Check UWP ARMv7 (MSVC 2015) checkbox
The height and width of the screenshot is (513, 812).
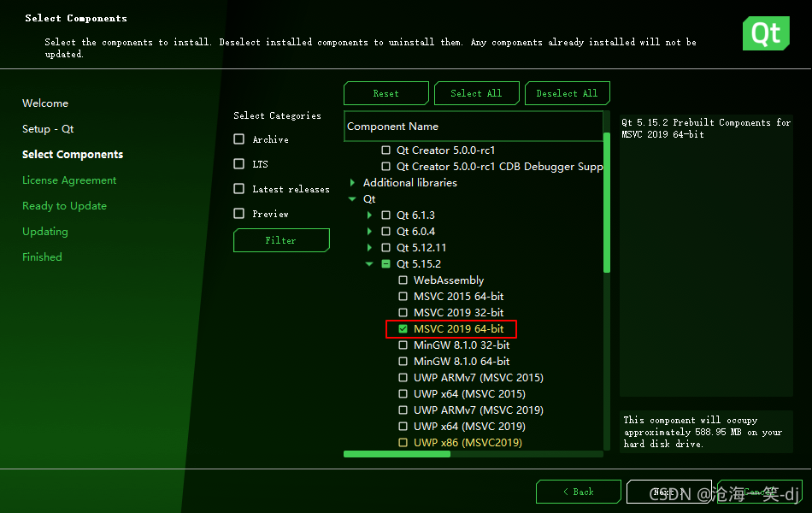(x=403, y=377)
